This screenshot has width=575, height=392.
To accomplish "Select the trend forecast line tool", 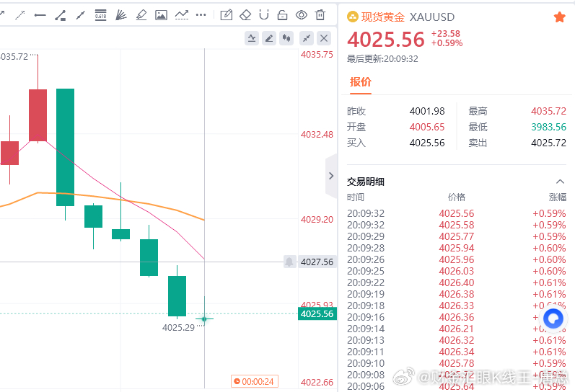I will [182, 15].
